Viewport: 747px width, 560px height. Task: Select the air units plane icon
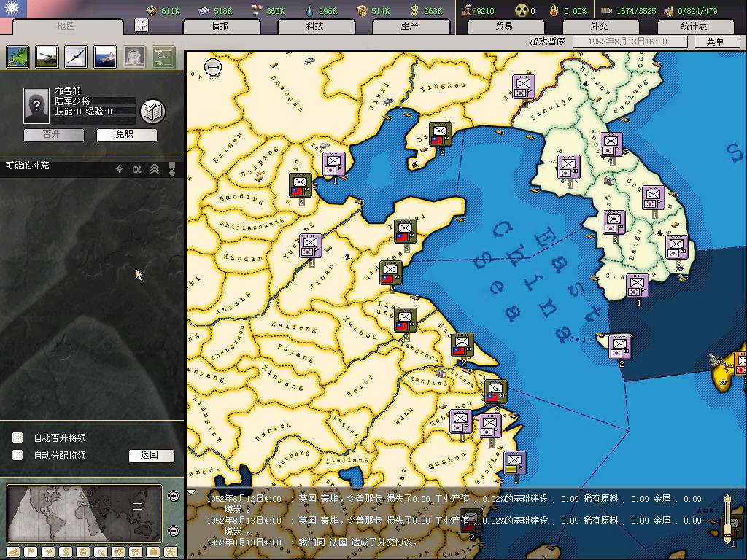[76, 56]
